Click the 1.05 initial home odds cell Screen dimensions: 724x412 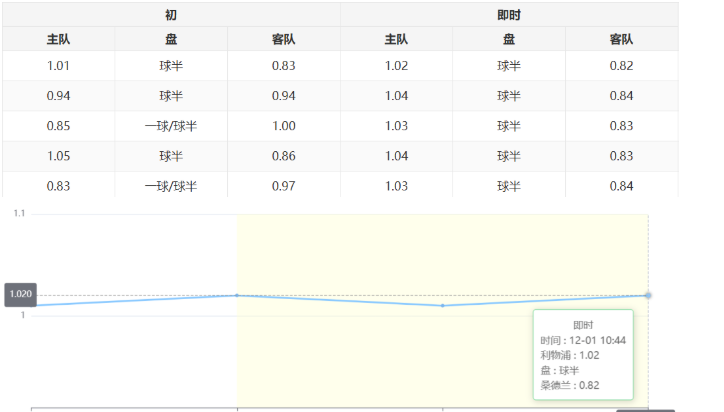click(x=58, y=156)
